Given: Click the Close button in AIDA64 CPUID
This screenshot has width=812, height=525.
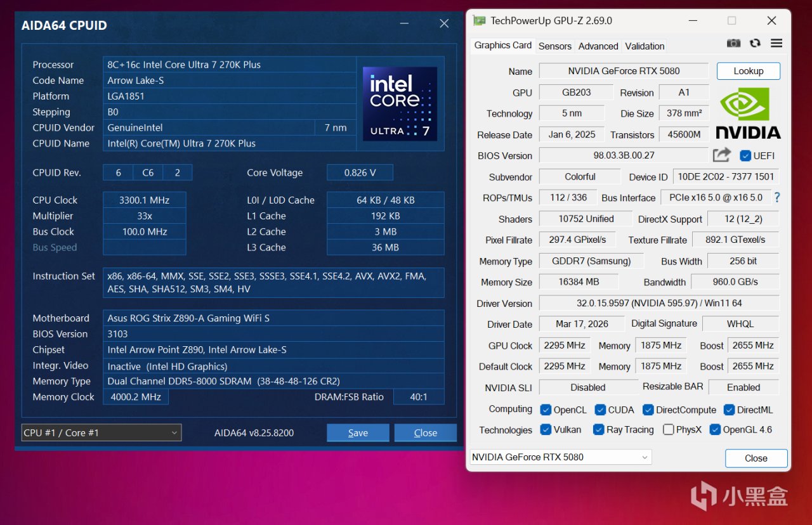Looking at the screenshot, I should coord(426,432).
